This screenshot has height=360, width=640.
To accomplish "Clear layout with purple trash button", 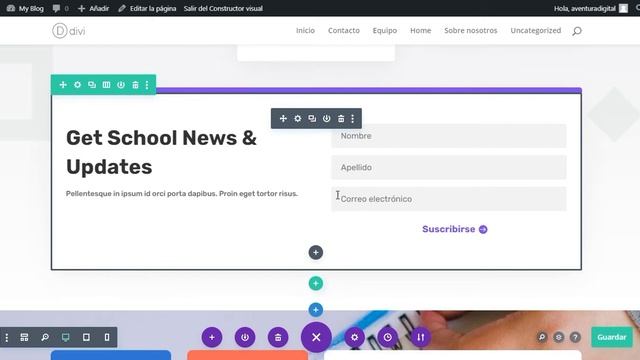I will click(x=278, y=337).
